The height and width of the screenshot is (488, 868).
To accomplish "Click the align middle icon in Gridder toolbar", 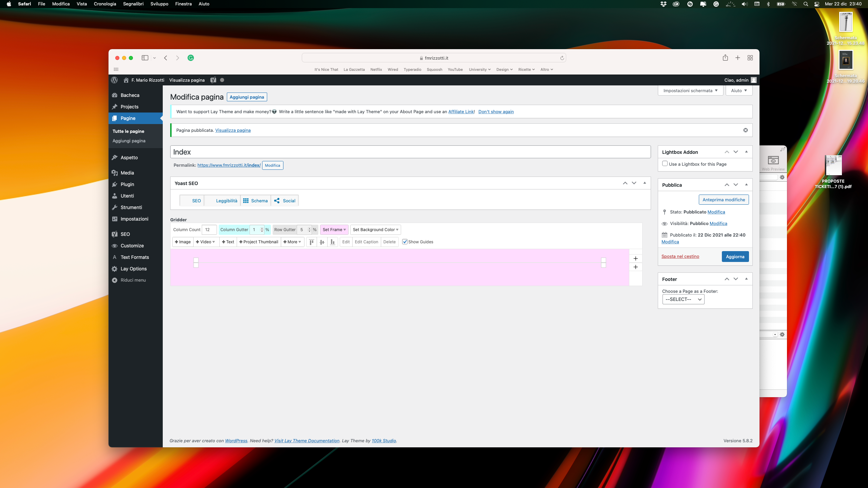I will coord(322,242).
